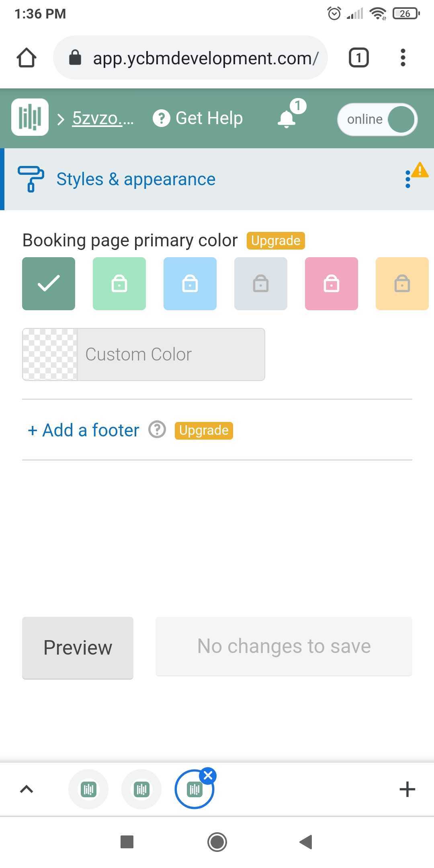The height and width of the screenshot is (868, 434).
Task: Click the footer help question mark
Action: [x=157, y=430]
